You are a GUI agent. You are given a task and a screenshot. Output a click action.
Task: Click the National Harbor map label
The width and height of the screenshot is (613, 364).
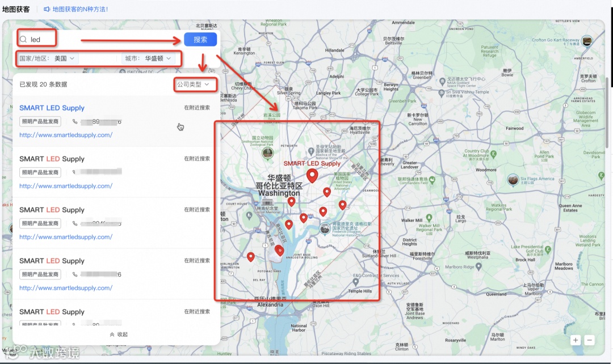tap(299, 328)
